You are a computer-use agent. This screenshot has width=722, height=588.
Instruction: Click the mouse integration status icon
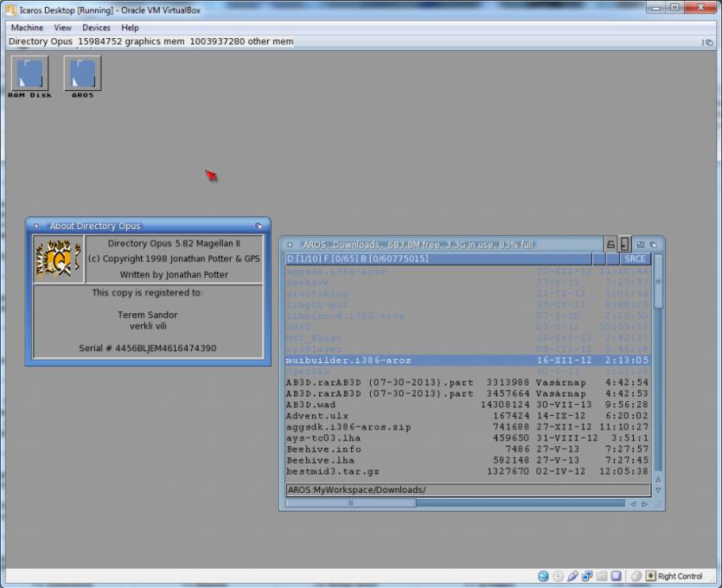636,576
